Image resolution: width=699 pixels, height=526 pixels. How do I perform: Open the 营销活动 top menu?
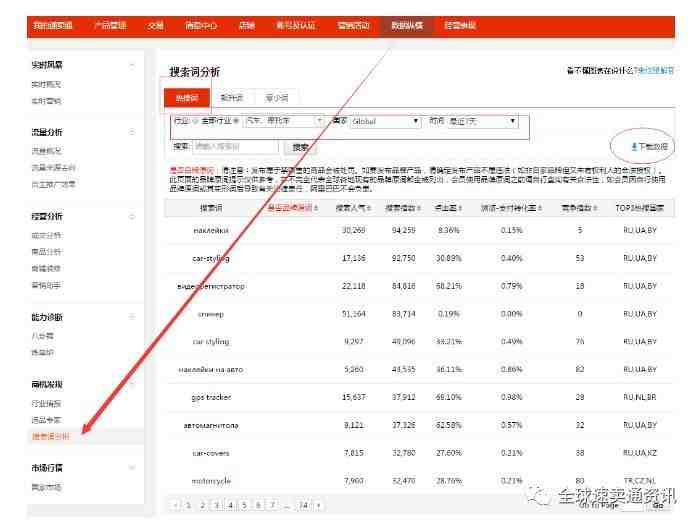tap(354, 25)
